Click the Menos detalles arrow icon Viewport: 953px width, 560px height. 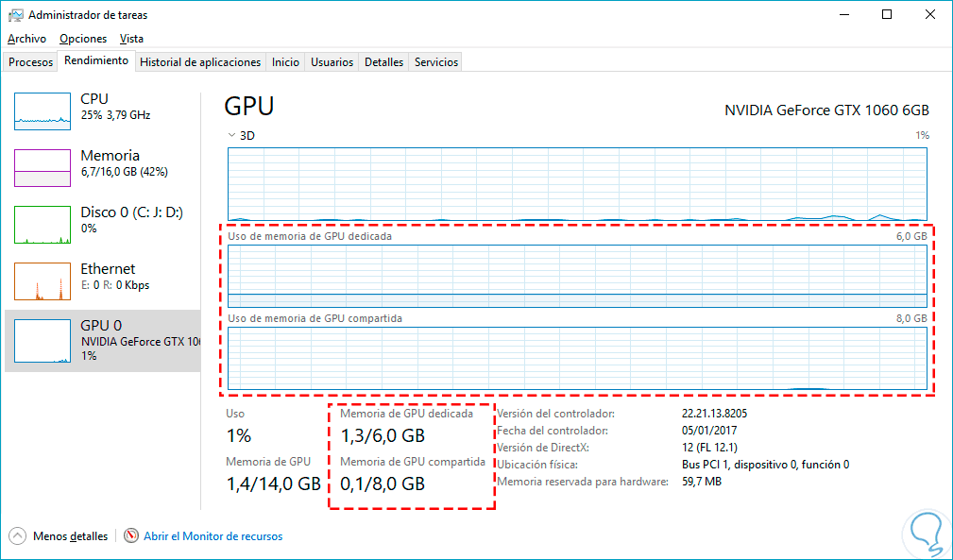tap(18, 535)
